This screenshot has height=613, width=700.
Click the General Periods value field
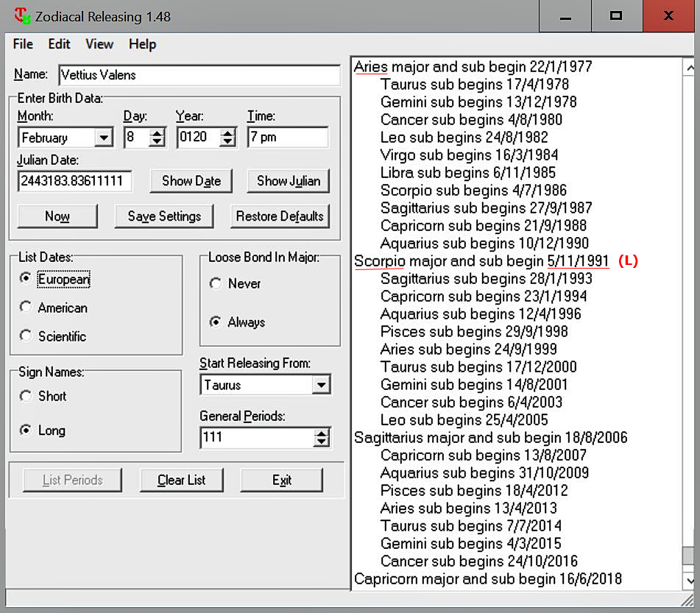point(258,437)
